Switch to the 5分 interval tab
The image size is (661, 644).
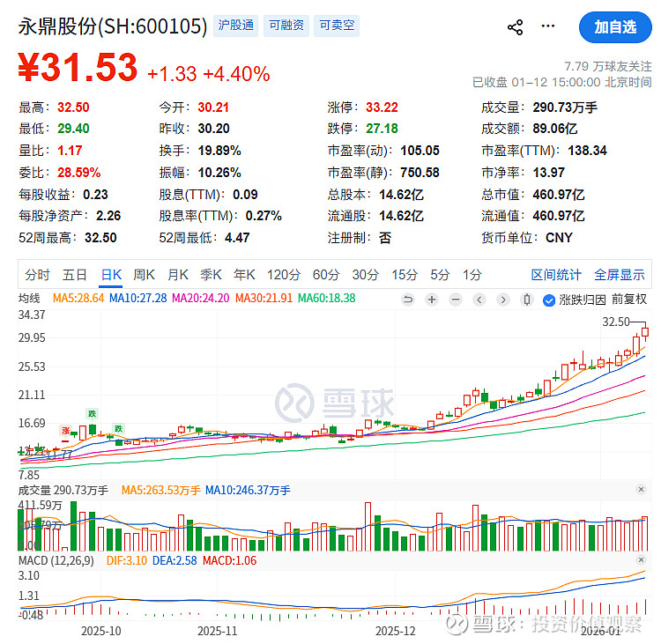pyautogui.click(x=440, y=275)
